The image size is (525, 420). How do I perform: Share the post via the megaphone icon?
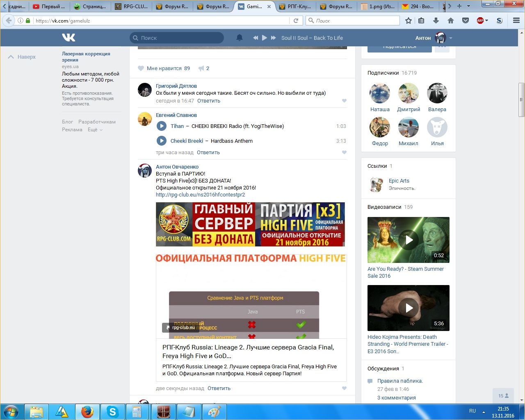(201, 68)
